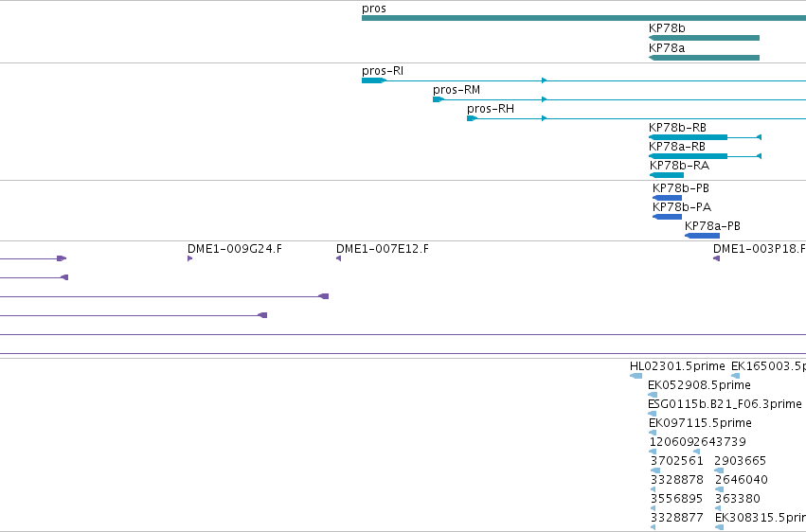Screen dimensions: 806x532
Task: Click the 1206092643739 feature label
Action: [x=697, y=442]
